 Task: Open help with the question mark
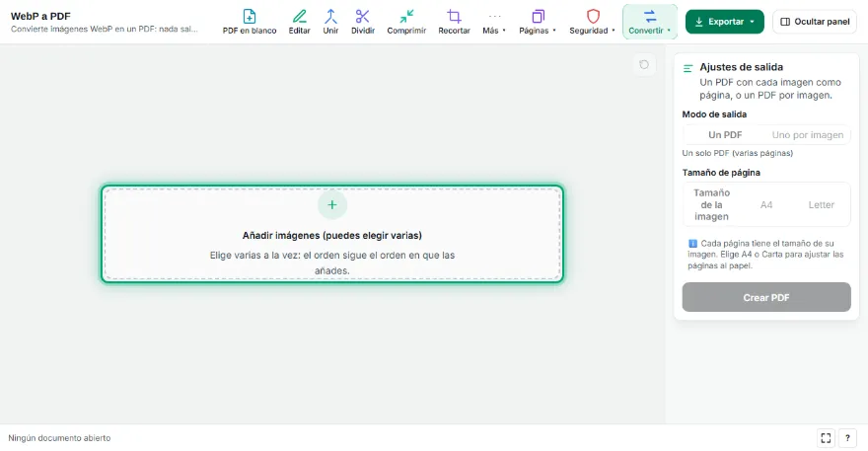(x=847, y=438)
